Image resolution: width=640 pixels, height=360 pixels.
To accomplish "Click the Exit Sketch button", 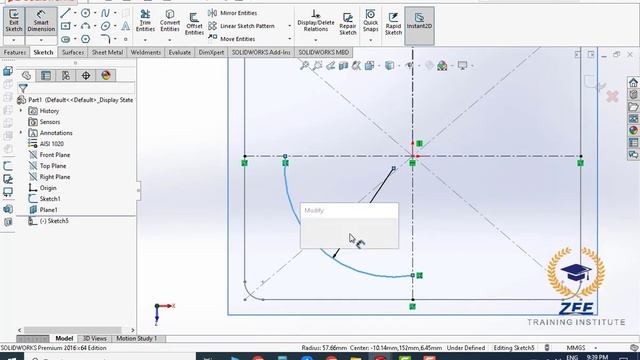I will pyautogui.click(x=13, y=21).
